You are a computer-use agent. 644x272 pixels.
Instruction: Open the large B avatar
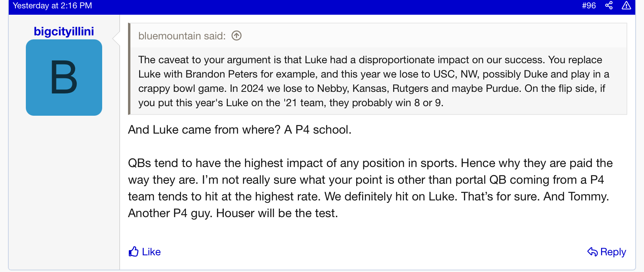[x=64, y=78]
